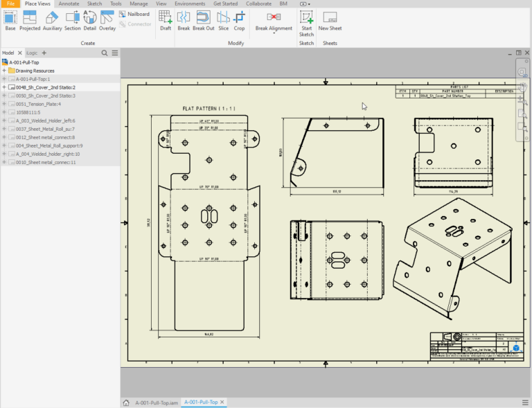
Task: Choose the Slice tool
Action: (x=223, y=21)
